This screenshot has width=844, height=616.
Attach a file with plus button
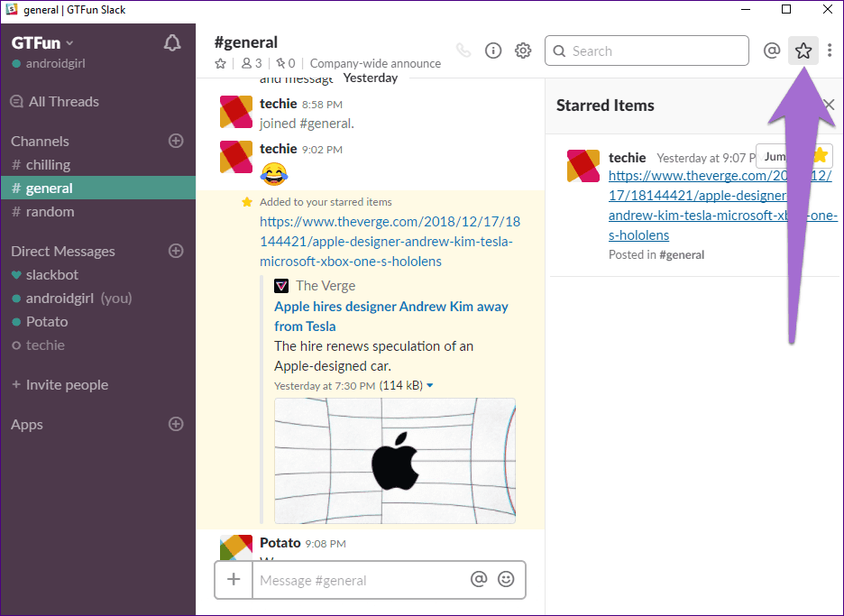(x=234, y=579)
